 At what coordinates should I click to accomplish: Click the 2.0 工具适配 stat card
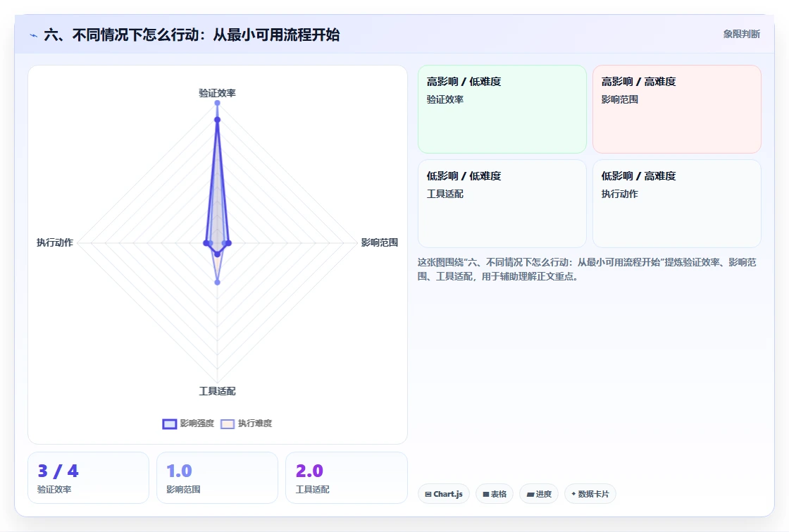[347, 478]
